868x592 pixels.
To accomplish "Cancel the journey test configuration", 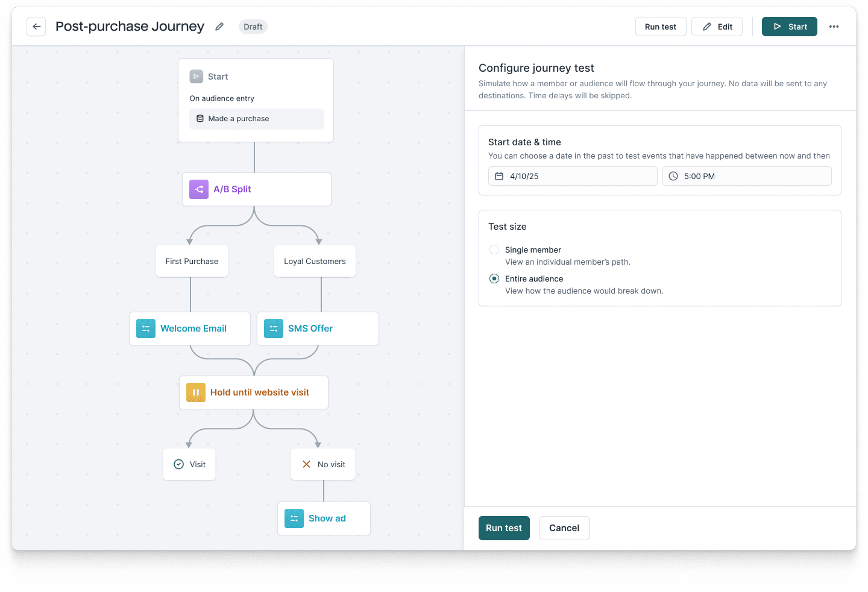I will 564,528.
